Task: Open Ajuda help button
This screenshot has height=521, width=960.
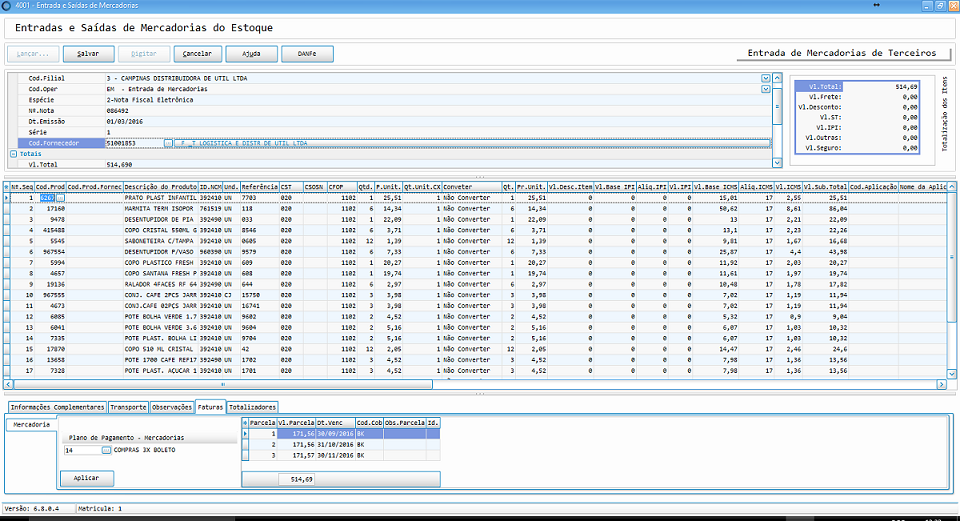Action: 252,54
